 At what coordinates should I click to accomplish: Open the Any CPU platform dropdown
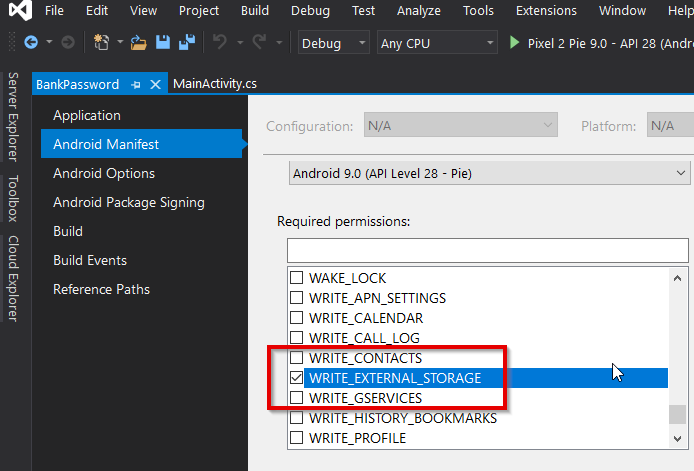pos(437,42)
